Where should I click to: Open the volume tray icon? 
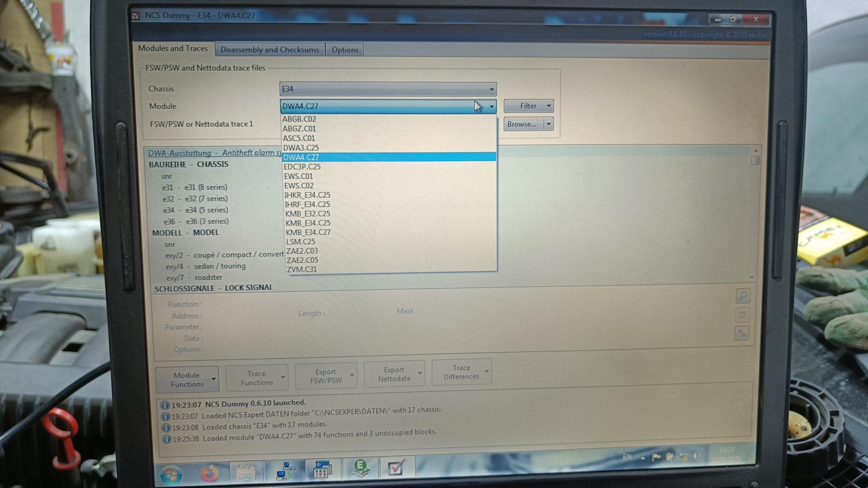click(696, 456)
